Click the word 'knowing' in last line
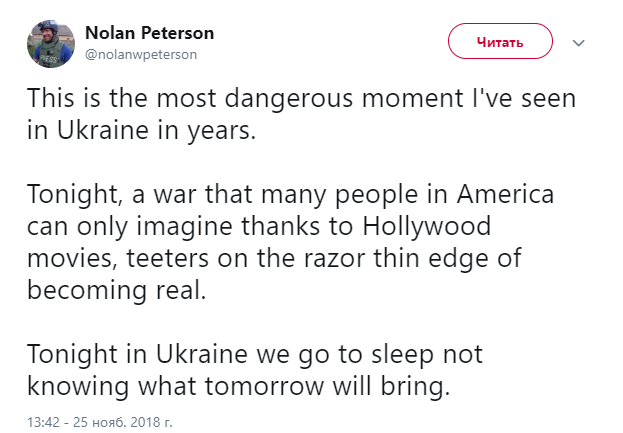This screenshot has height=433, width=623. [x=78, y=387]
